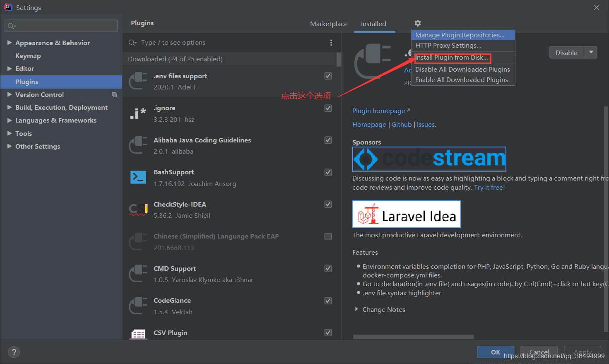
Task: Open the Issues link
Action: click(x=426, y=125)
